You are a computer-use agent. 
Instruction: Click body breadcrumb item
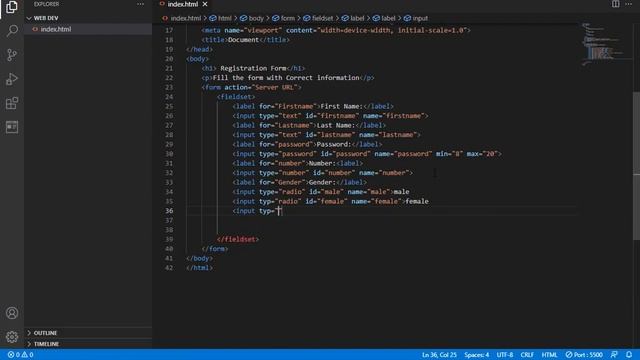pos(252,18)
